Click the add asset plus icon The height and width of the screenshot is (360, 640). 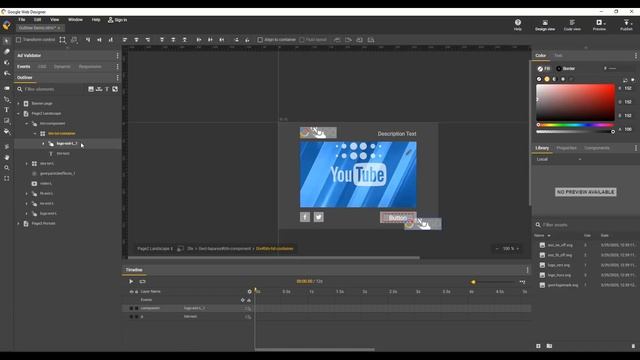pyautogui.click(x=538, y=346)
